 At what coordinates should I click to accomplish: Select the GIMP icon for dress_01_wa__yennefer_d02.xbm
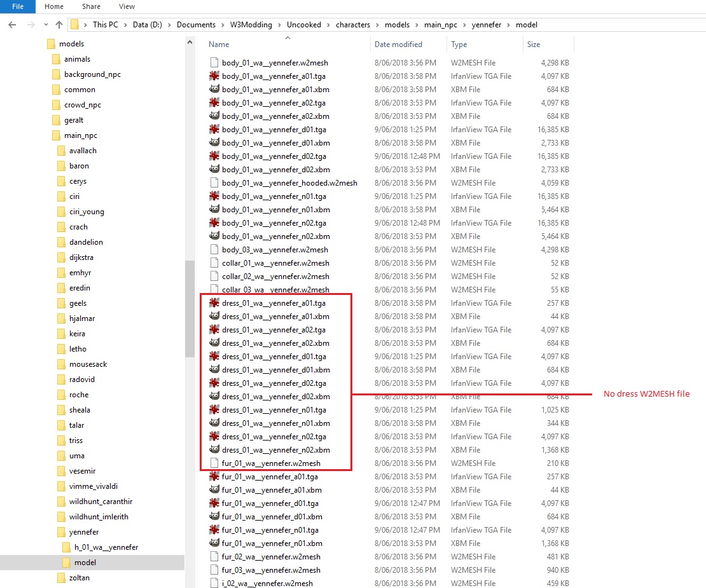click(214, 397)
